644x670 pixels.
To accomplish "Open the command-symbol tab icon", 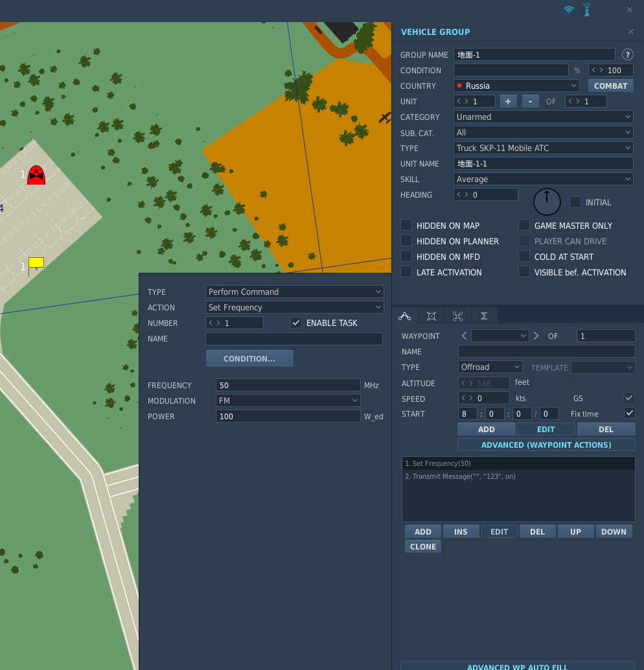I will click(x=457, y=316).
